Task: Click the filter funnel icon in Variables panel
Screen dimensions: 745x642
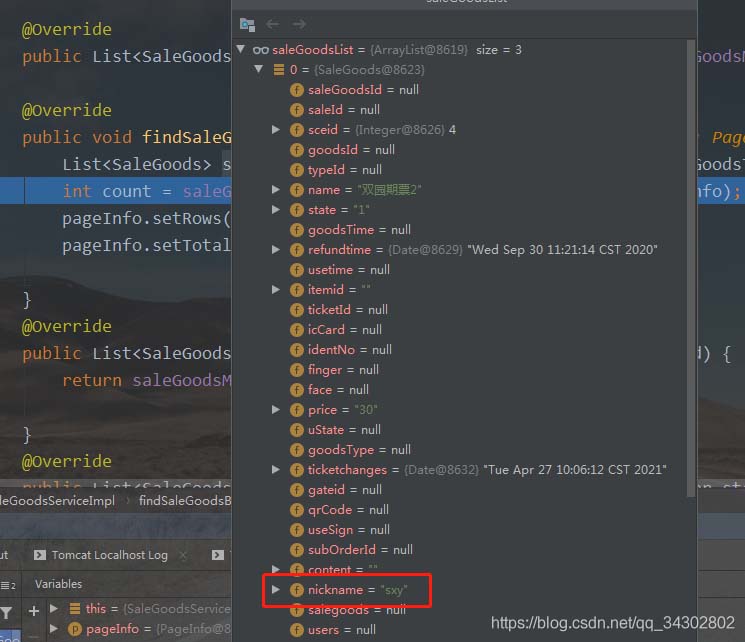Action: [x=6, y=613]
